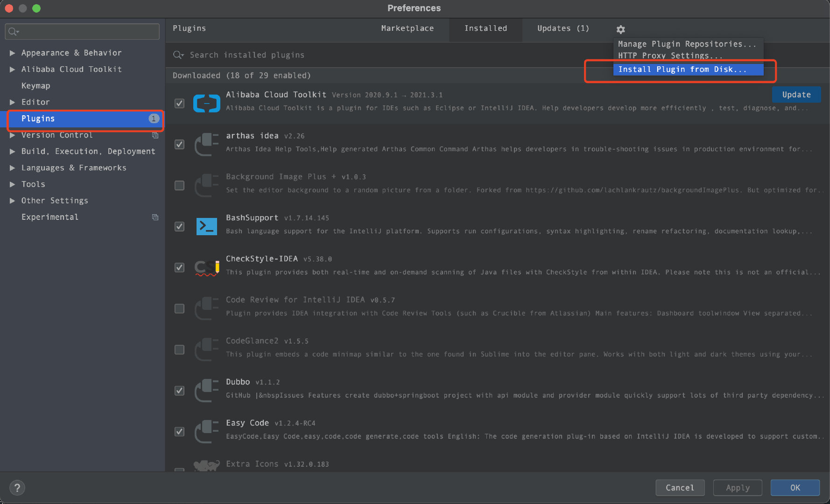Open the Tools settings category
The height and width of the screenshot is (504, 830).
[x=33, y=184]
